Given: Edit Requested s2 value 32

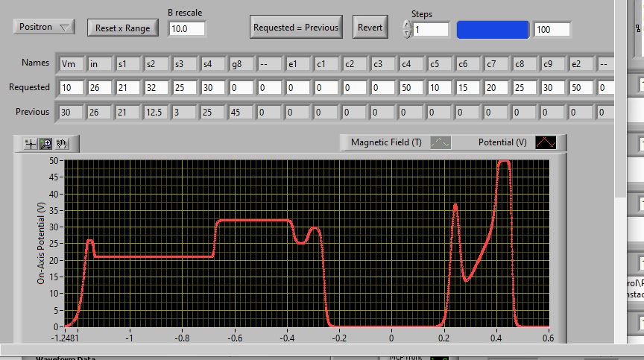Looking at the screenshot, I should pos(157,87).
